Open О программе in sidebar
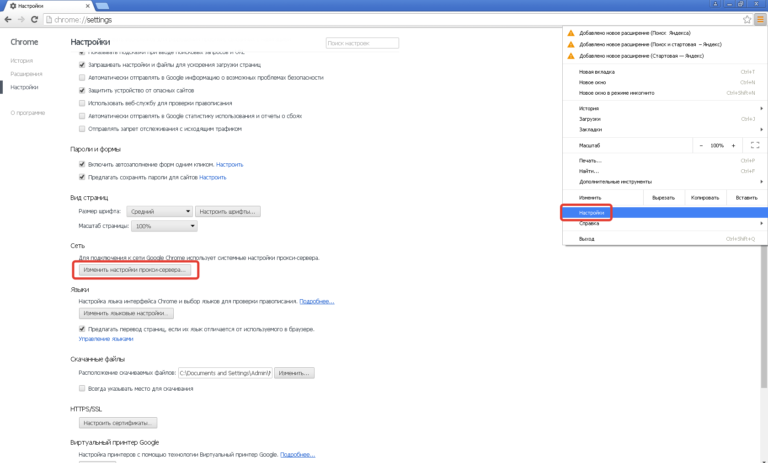 28,113
